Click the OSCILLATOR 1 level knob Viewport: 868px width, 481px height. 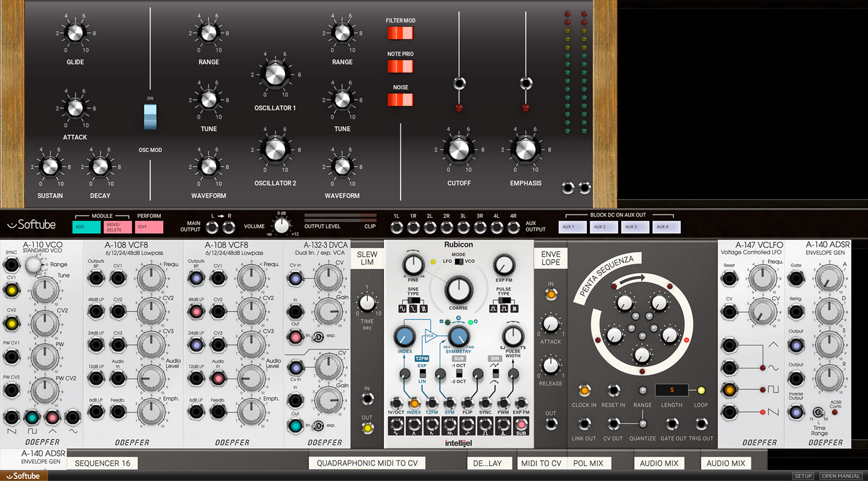coord(275,75)
